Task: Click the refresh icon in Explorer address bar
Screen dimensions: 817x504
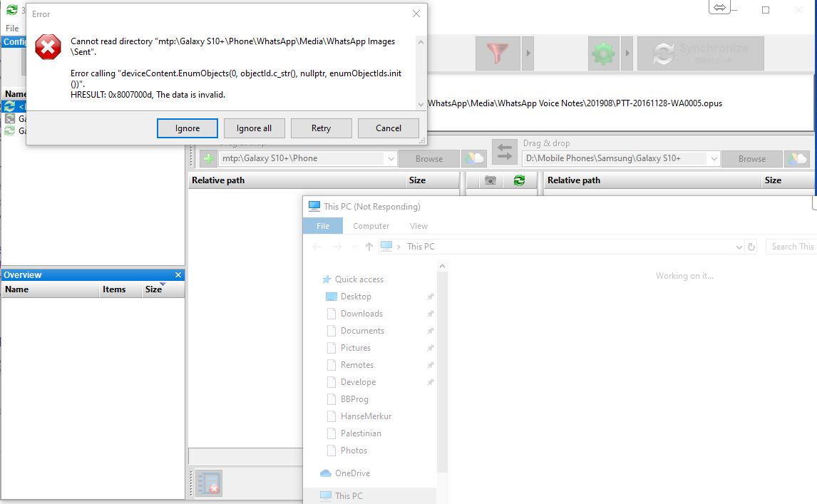Action: pyautogui.click(x=751, y=247)
